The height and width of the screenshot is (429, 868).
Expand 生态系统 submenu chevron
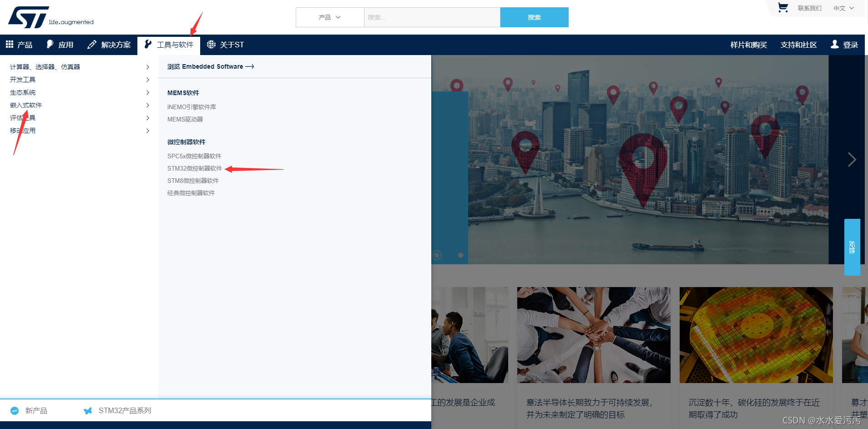pos(147,92)
